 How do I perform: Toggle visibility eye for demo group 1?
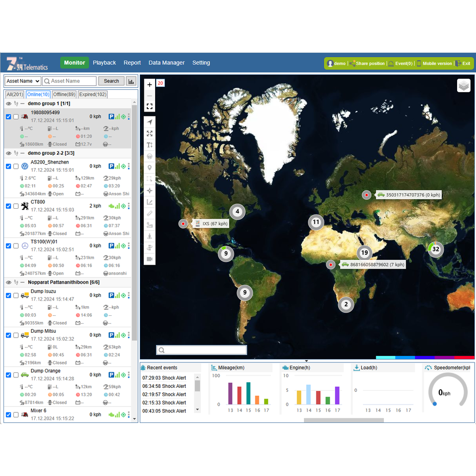tap(8, 104)
